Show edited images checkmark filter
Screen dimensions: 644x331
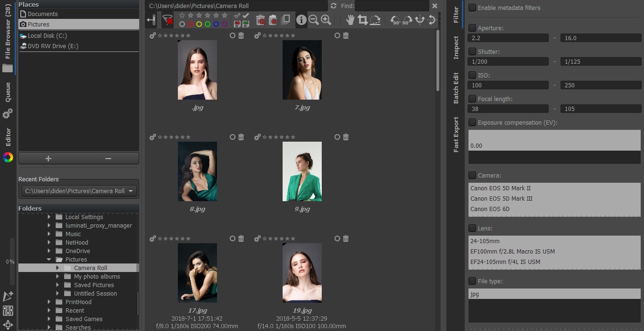[x=246, y=15]
